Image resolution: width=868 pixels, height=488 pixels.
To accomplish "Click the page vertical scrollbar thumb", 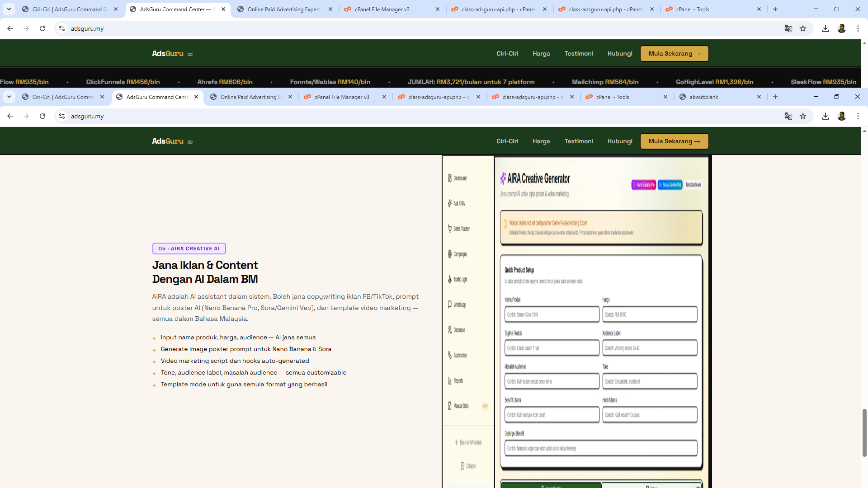I will pyautogui.click(x=864, y=432).
